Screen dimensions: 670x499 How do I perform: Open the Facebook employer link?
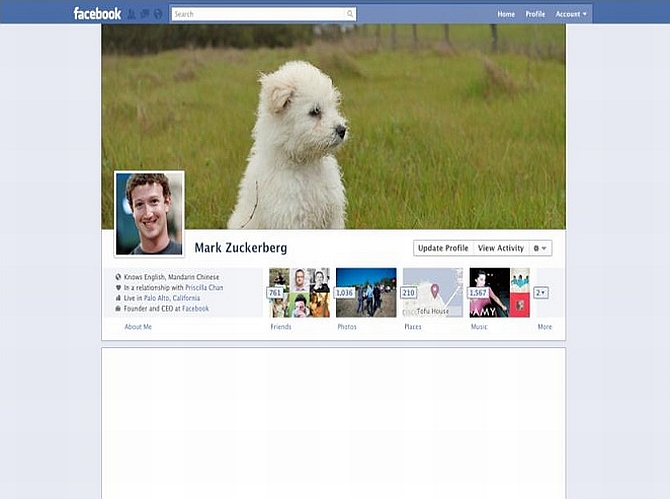coord(195,308)
